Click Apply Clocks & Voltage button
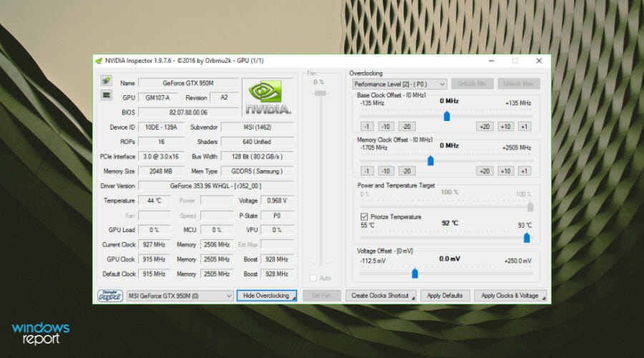The image size is (644, 358). 510,296
